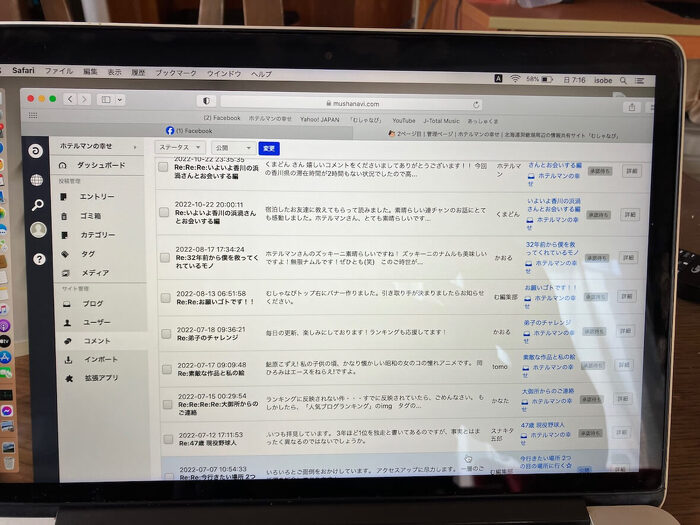Click the Safari share icon
The width and height of the screenshot is (700, 525).
(x=631, y=106)
